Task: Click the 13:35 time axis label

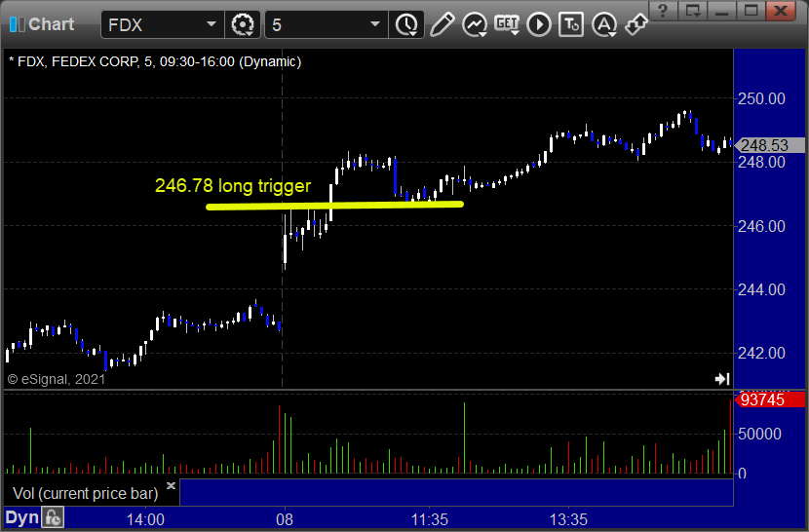Action: tap(568, 518)
